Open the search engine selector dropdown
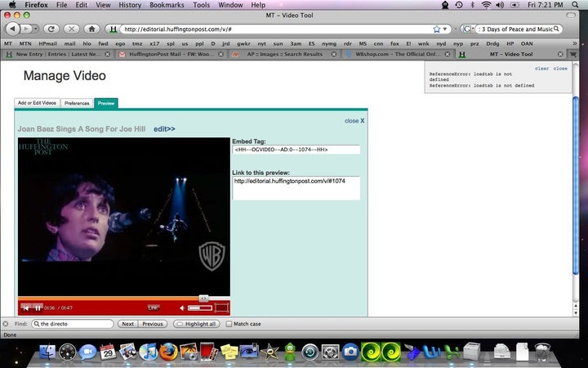 [467, 29]
